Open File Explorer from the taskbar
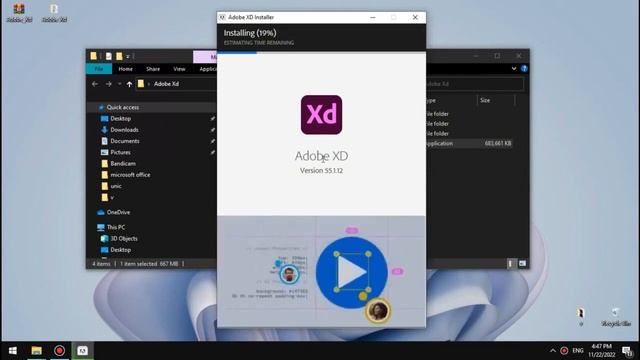 point(36,351)
